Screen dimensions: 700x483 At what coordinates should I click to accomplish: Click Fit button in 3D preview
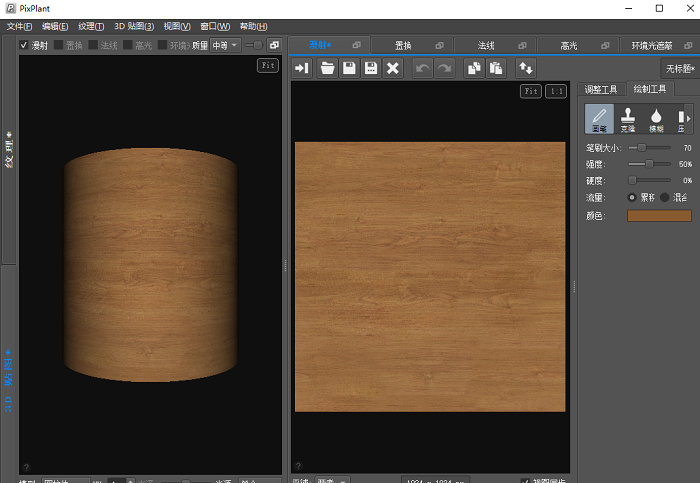click(267, 65)
